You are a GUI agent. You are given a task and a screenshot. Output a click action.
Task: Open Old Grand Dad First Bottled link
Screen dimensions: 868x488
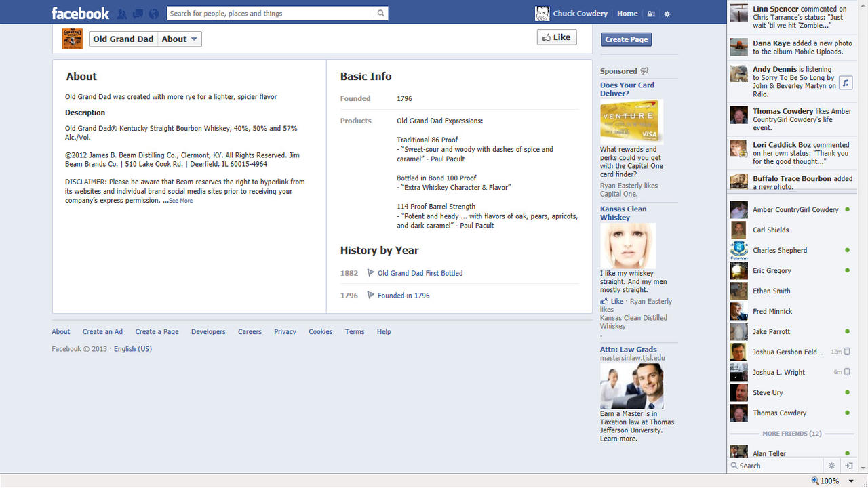click(420, 273)
